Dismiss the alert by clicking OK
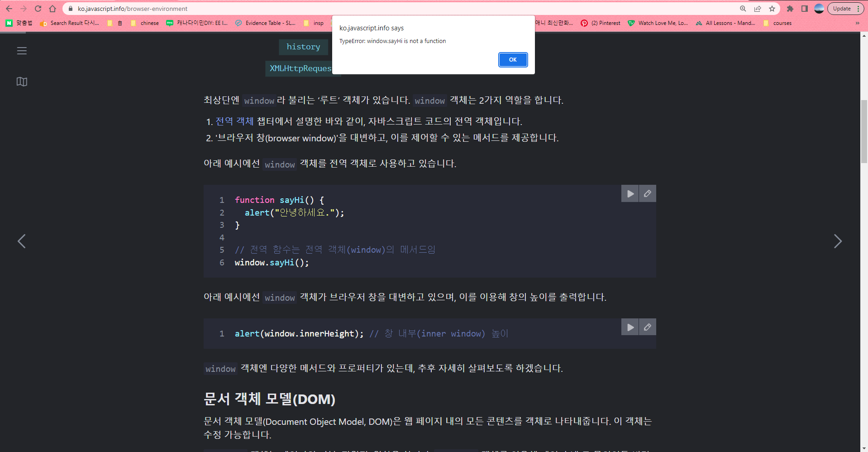868x452 pixels. (x=513, y=59)
